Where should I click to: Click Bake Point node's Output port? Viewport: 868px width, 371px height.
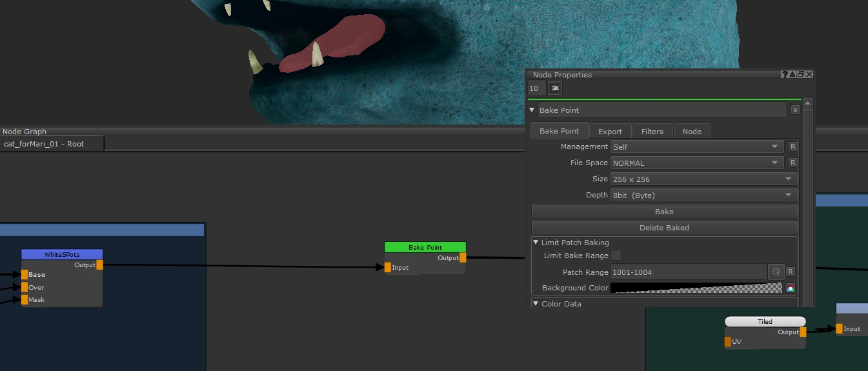(463, 258)
